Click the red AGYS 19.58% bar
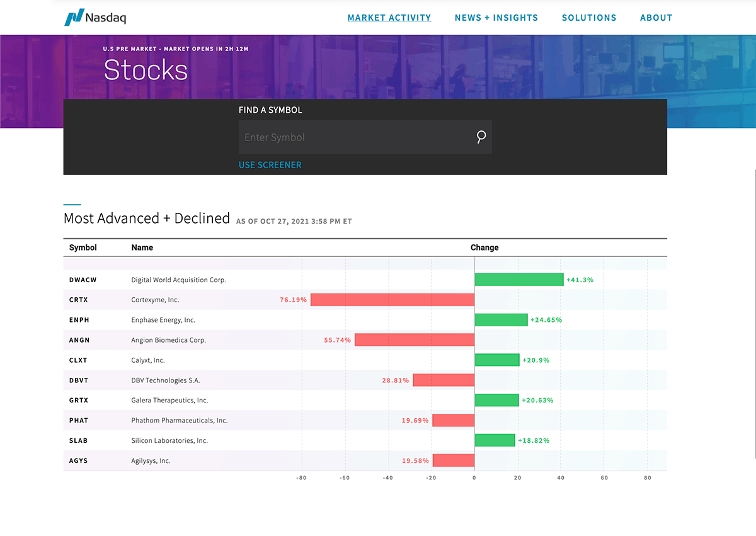 454,460
